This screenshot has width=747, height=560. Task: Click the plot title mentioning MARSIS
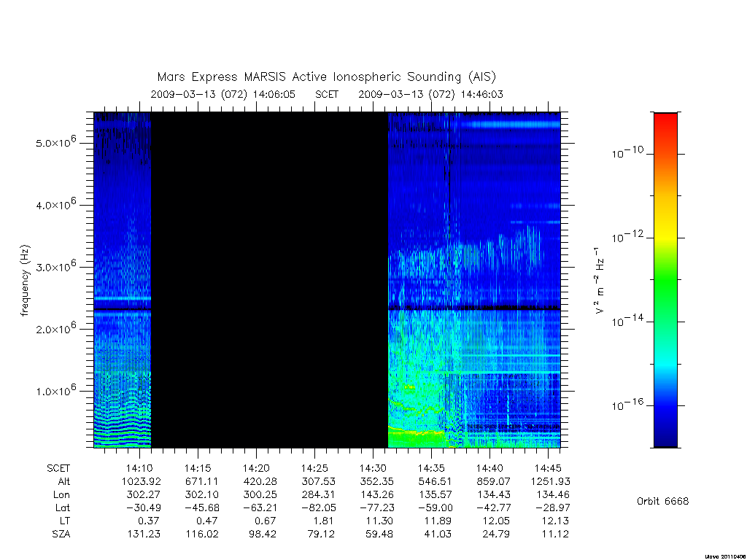pos(326,77)
